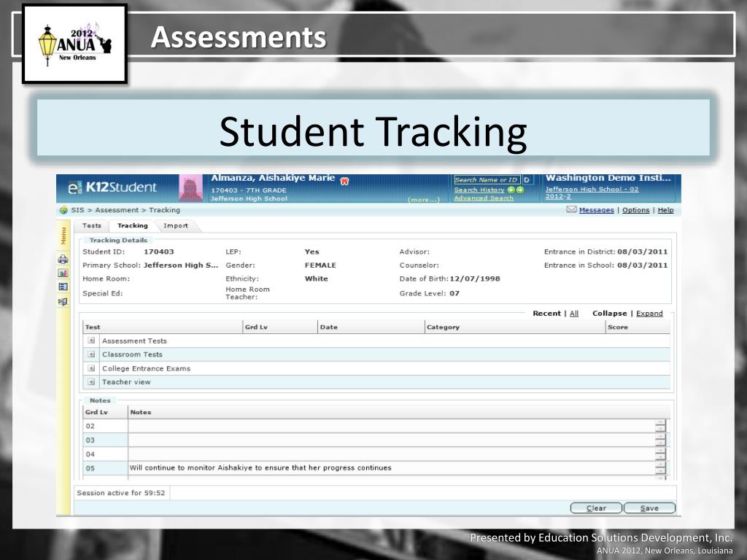Open the Advanced Search link
This screenshot has height=560, width=747.
pyautogui.click(x=484, y=198)
